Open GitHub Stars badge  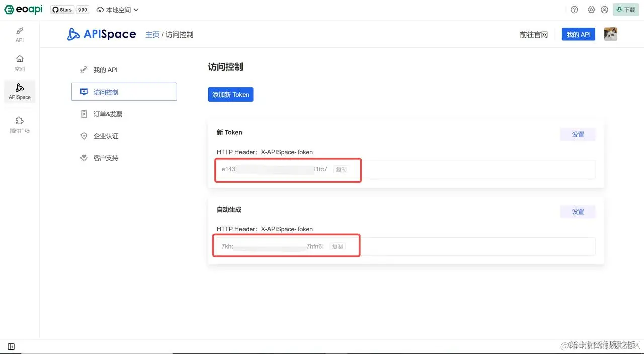pyautogui.click(x=62, y=10)
